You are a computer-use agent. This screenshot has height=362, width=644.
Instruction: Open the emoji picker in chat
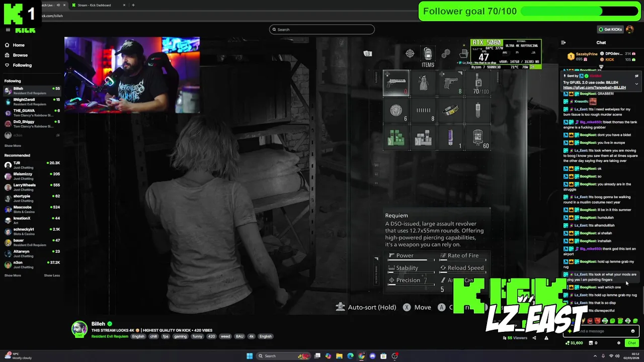click(633, 331)
